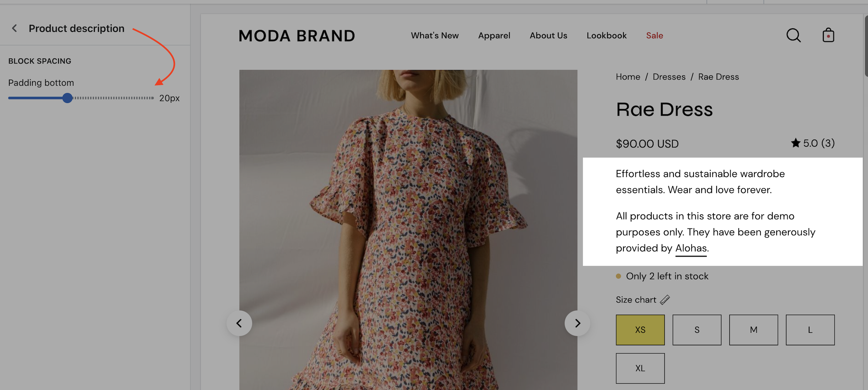The height and width of the screenshot is (390, 868).
Task: Choose size L option
Action: (x=810, y=330)
